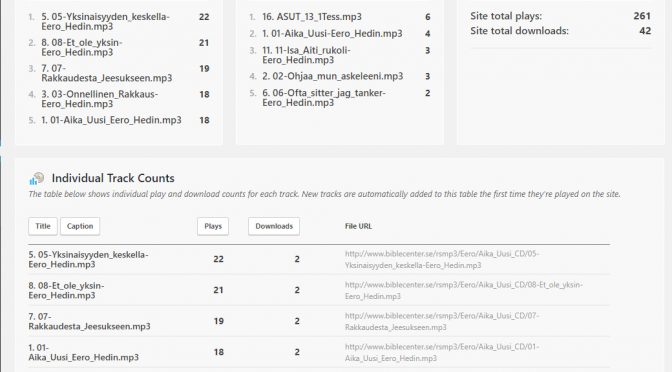Click top plays entry 8. 08-Et_ole_yksin
This screenshot has height=372, width=672.
pos(82,47)
